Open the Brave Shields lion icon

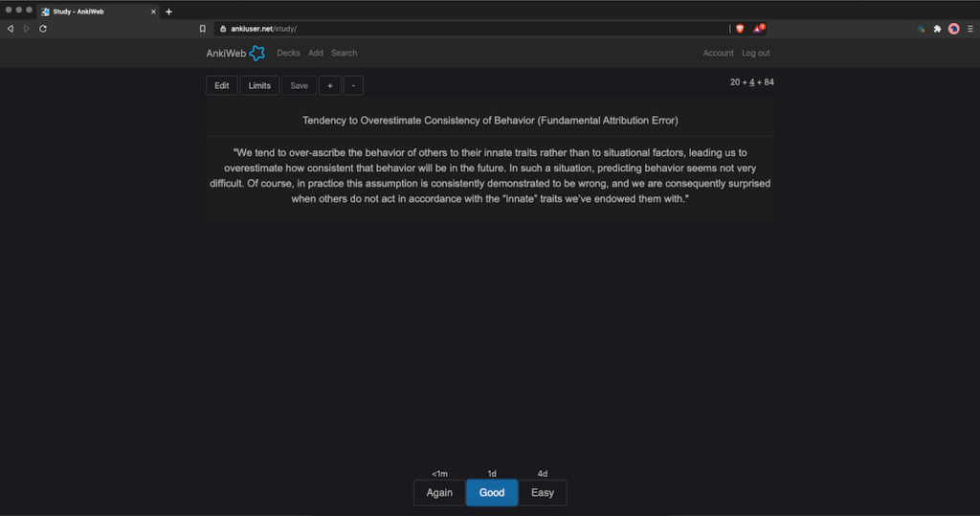pos(740,29)
